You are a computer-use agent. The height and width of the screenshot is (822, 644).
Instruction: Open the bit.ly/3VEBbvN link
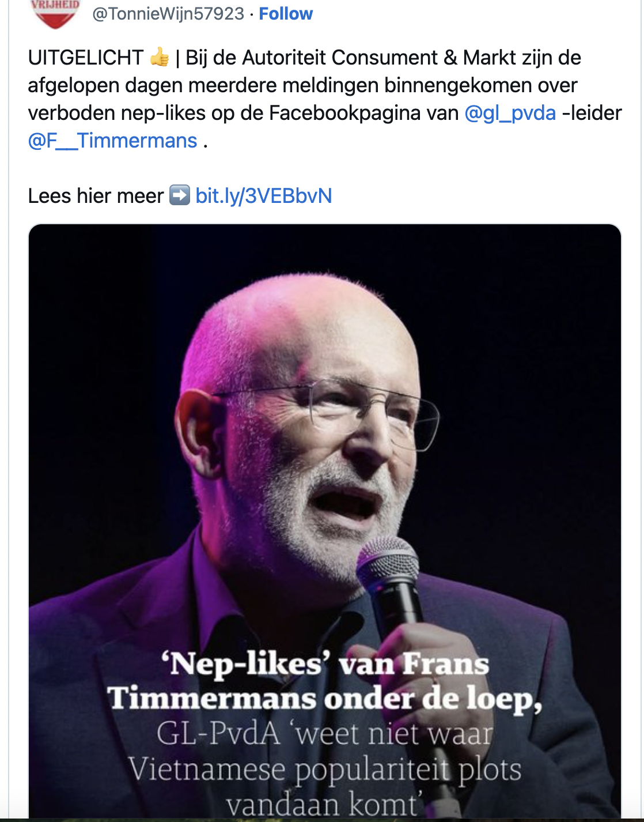[264, 196]
